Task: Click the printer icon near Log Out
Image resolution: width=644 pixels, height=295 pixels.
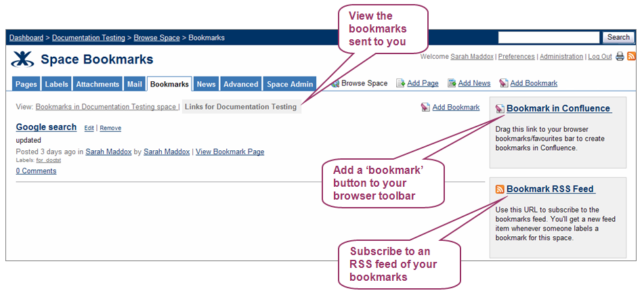Action: 620,57
